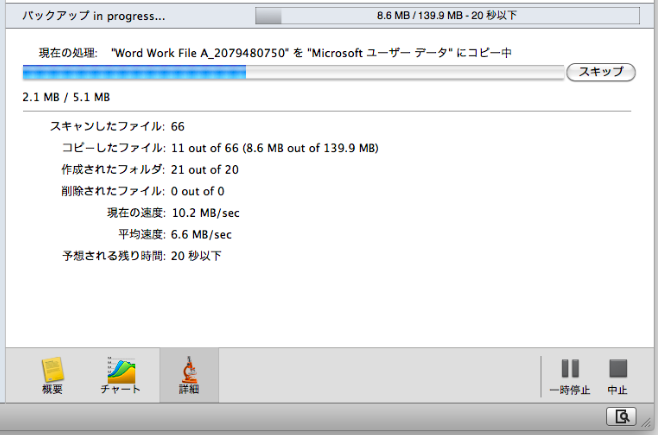Switch to the チャート chart view

coord(120,375)
